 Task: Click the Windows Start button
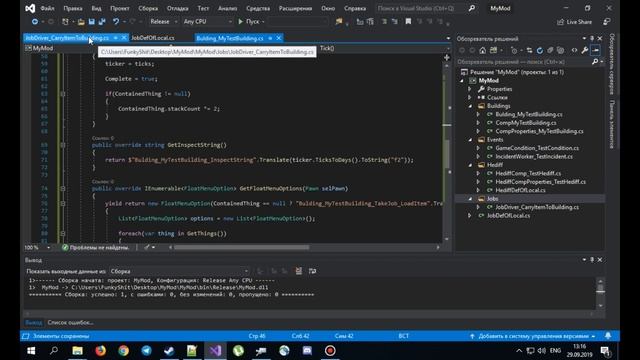click(x=31, y=351)
